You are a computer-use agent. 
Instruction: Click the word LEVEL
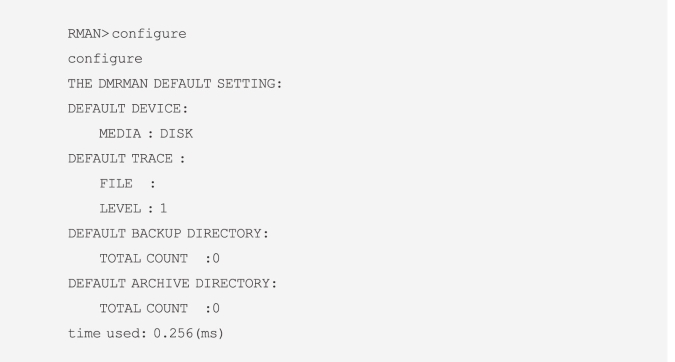(x=120, y=208)
